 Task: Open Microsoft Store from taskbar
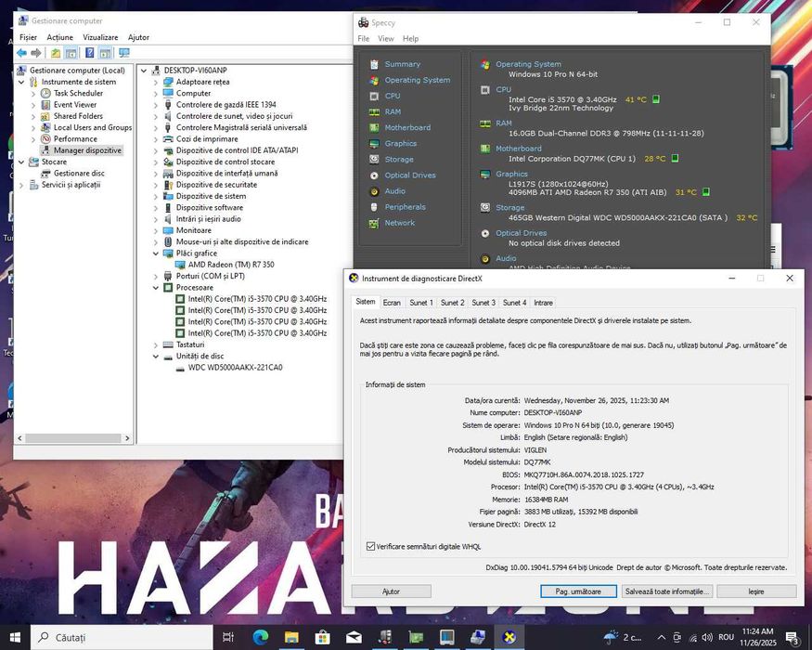[323, 637]
